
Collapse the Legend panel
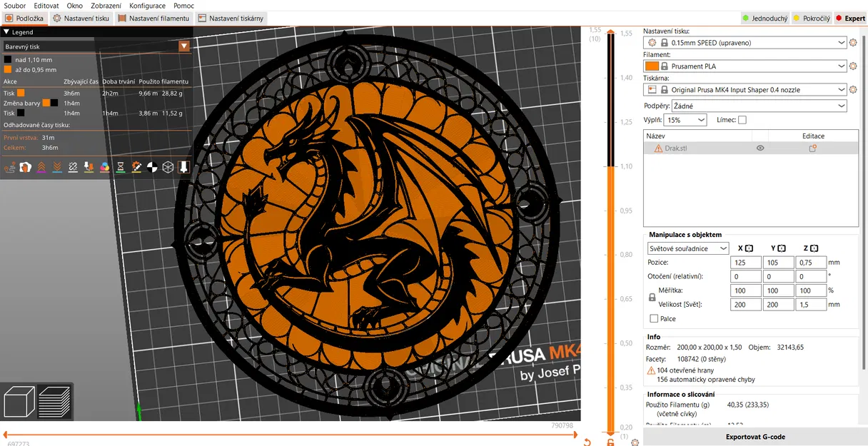click(6, 32)
